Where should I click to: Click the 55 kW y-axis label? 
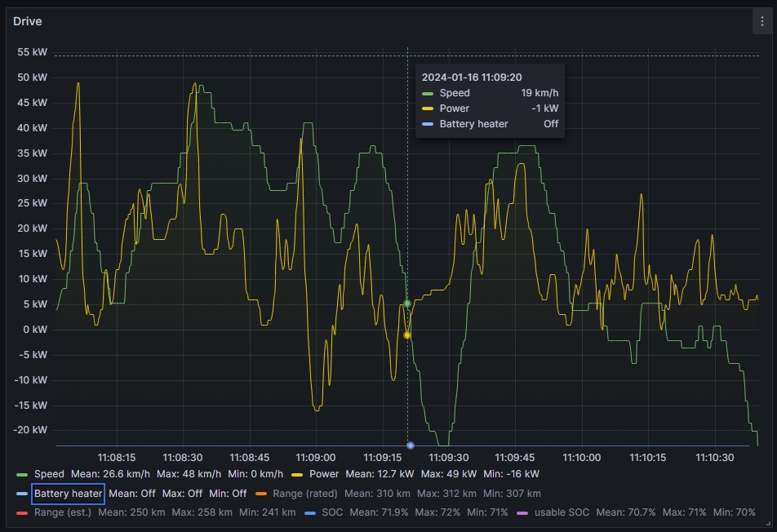coord(32,52)
